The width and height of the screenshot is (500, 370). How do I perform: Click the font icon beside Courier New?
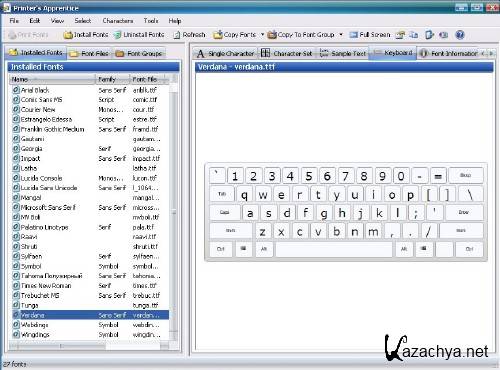coord(16,109)
